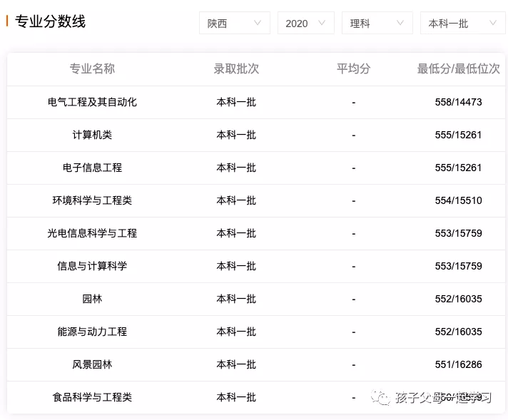The width and height of the screenshot is (508, 420).
Task: Open the 理科 subject dropdown
Action: point(377,23)
